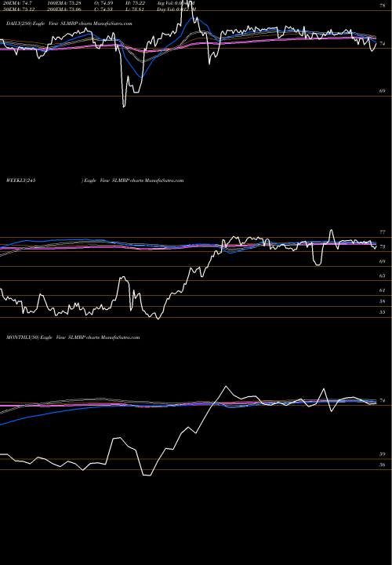392x565 pixels.
Task: Click the 69 price label on daily chart
Action: pyautogui.click(x=383, y=91)
